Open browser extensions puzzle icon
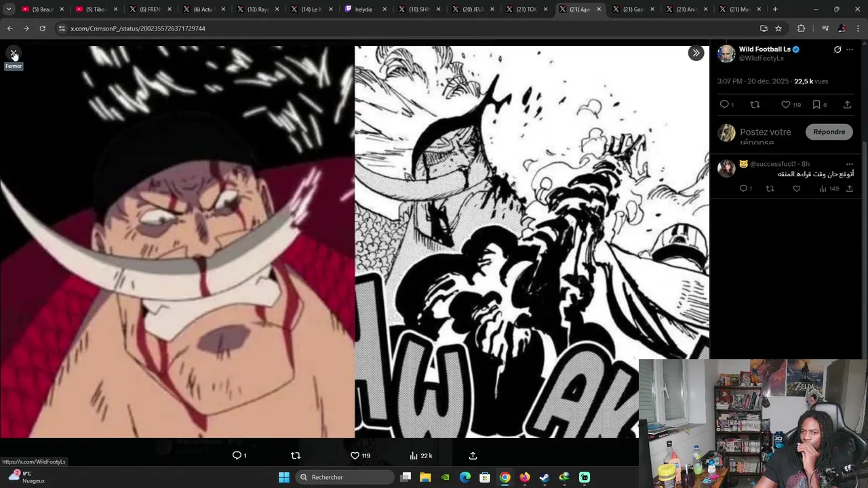The image size is (868, 488). (802, 28)
